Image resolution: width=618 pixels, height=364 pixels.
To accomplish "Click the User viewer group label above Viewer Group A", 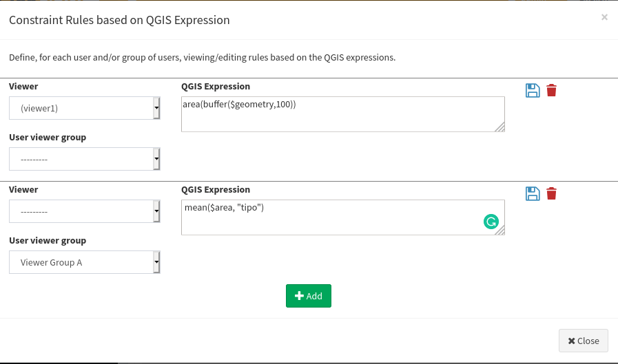I will tap(48, 240).
